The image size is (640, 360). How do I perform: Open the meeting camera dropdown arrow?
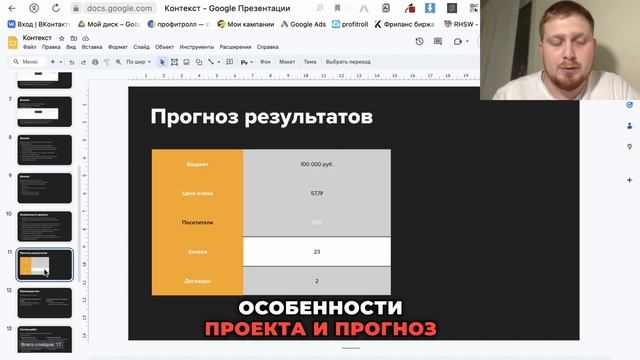coord(467,41)
